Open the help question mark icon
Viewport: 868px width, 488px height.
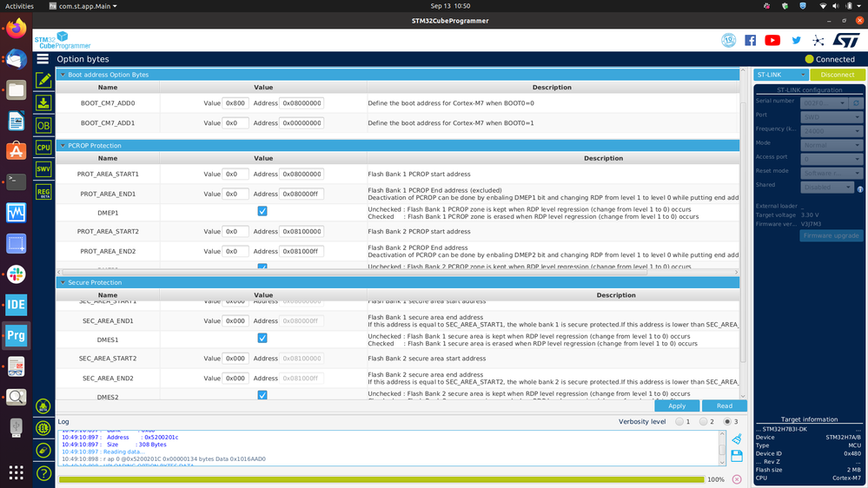pos(43,473)
